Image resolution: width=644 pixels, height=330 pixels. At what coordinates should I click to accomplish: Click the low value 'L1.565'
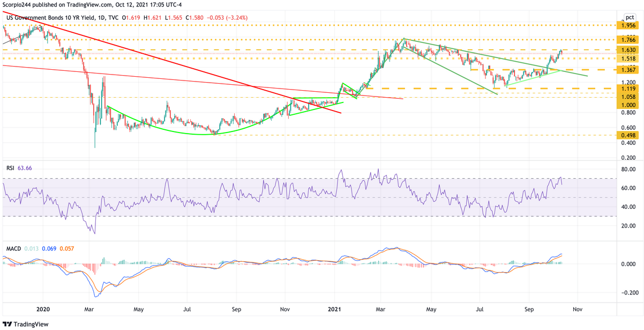(x=175, y=18)
